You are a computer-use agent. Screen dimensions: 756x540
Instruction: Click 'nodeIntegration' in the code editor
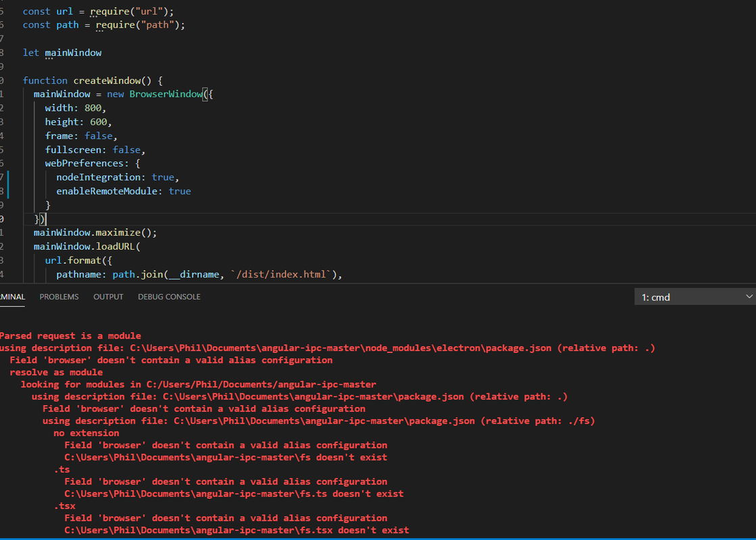click(x=98, y=178)
